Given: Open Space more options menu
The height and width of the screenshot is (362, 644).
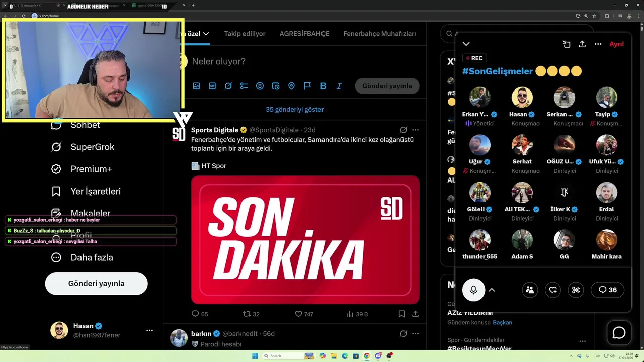Looking at the screenshot, I should point(598,44).
